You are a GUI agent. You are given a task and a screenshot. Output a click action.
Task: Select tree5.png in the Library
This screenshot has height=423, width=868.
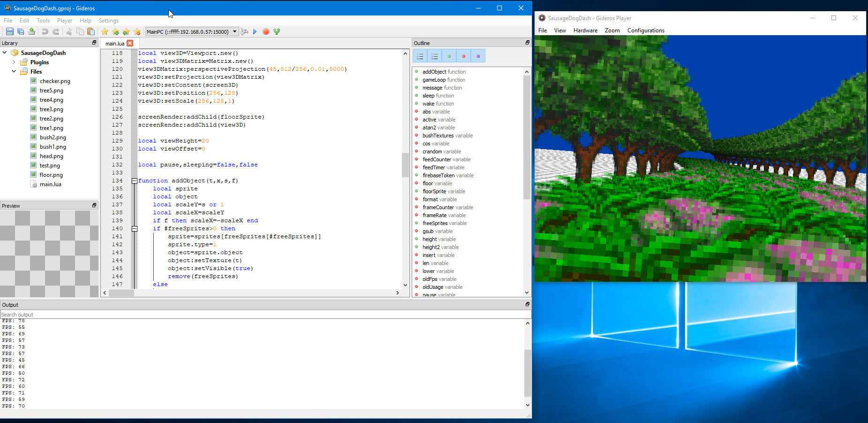tap(51, 91)
